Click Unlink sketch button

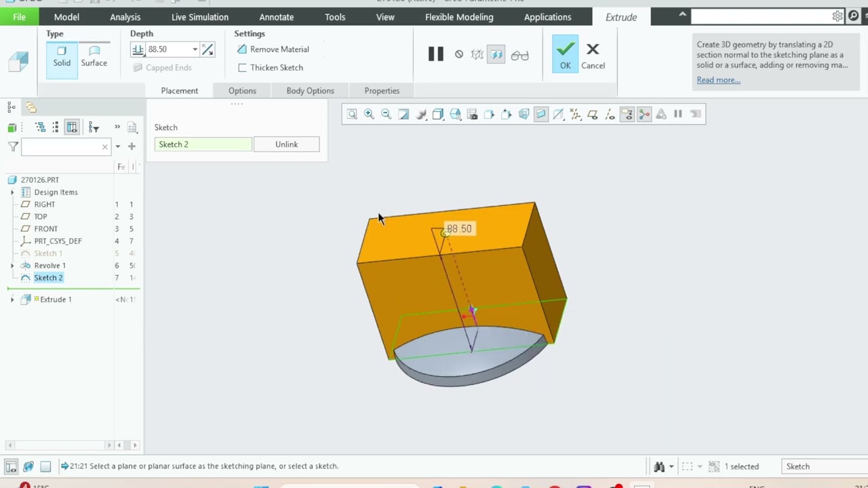(x=286, y=144)
